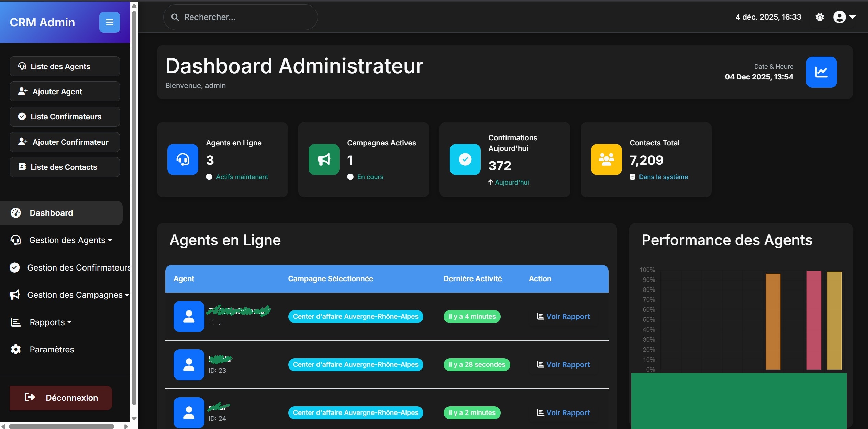This screenshot has height=429, width=868.
Task: Click the checkmark icon on Confirmations card
Action: click(465, 159)
